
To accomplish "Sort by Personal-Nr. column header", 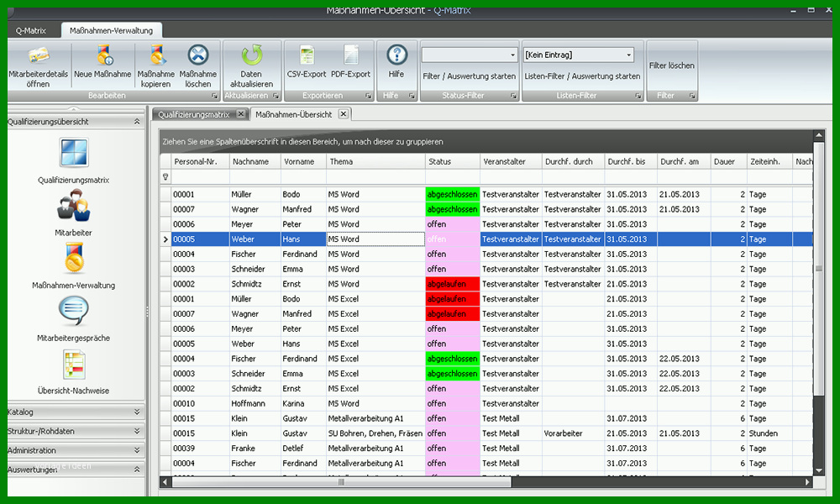I will pos(201,161).
